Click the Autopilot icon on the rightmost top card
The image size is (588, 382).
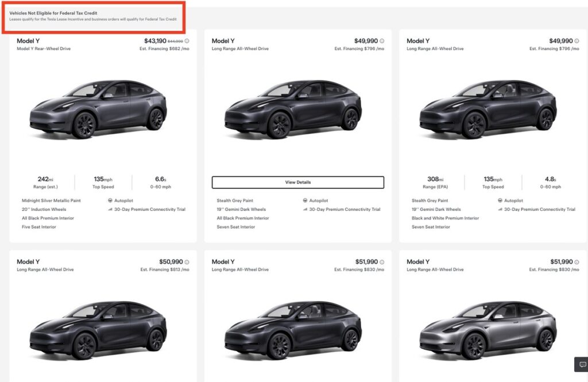pyautogui.click(x=501, y=200)
